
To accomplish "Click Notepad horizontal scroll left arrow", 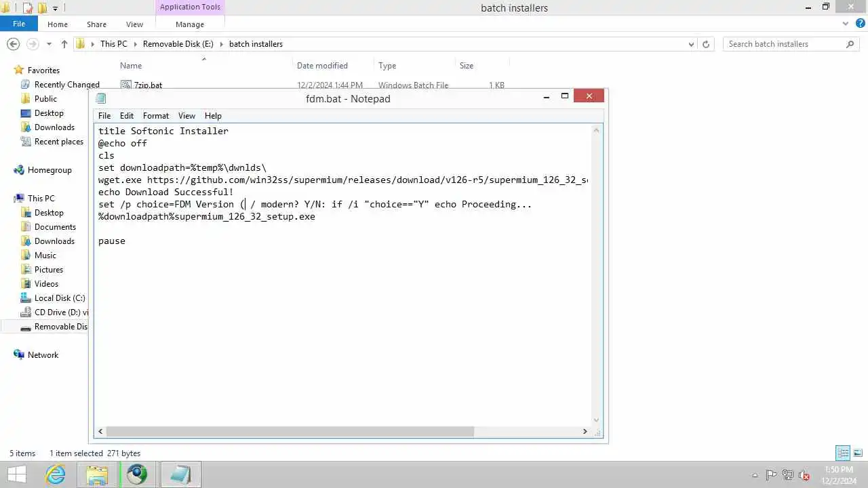I will coord(101,432).
